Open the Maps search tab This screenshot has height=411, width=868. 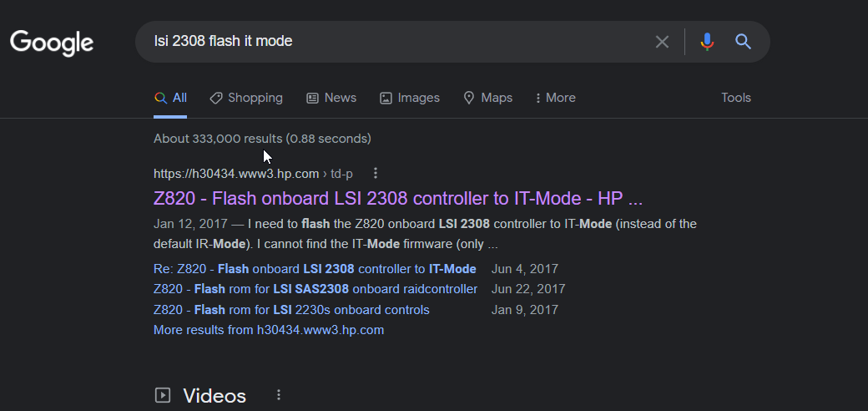click(x=487, y=98)
